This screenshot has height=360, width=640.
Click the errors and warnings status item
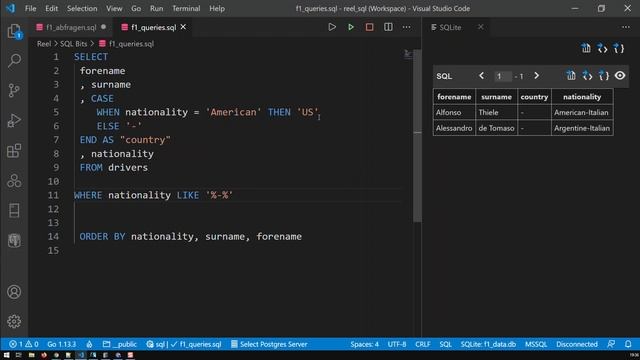pos(24,344)
